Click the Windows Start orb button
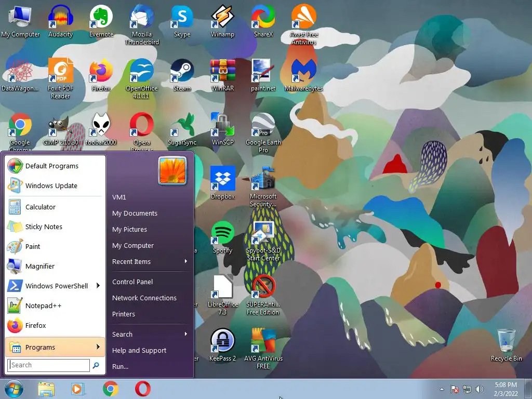The height and width of the screenshot is (399, 532). (x=14, y=389)
